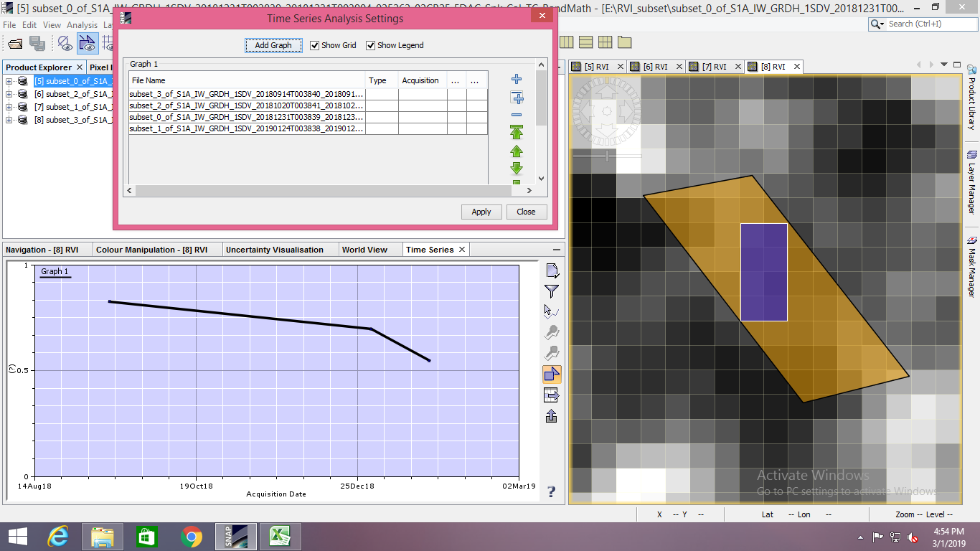Click the green move-to-top arrow icon
Image resolution: width=980 pixels, height=551 pixels.
(517, 132)
